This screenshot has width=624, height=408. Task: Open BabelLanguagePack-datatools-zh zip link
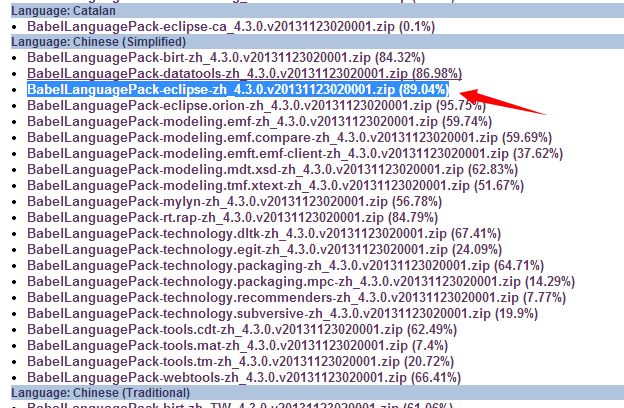tap(244, 74)
